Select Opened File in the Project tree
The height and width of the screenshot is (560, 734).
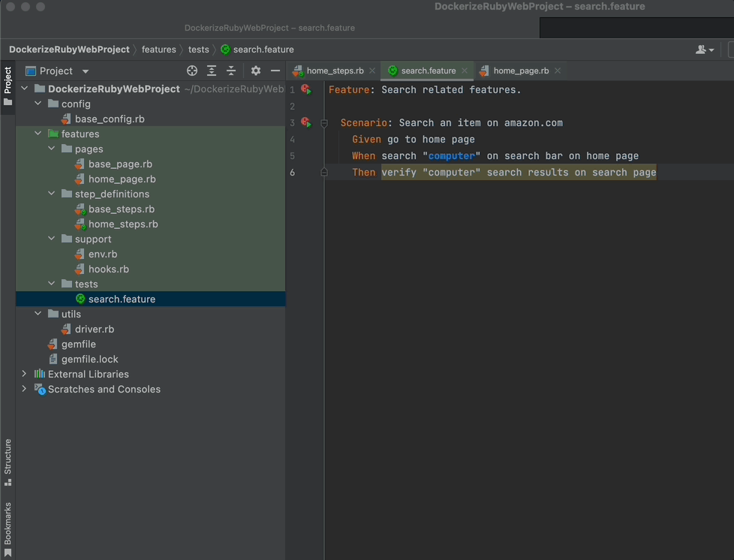pyautogui.click(x=191, y=71)
